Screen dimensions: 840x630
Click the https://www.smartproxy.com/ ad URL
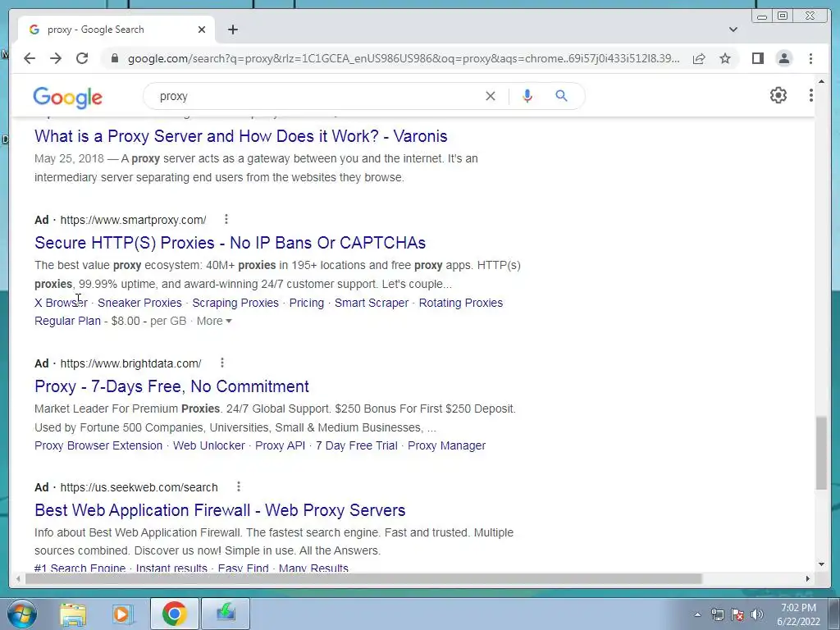pyautogui.click(x=133, y=220)
